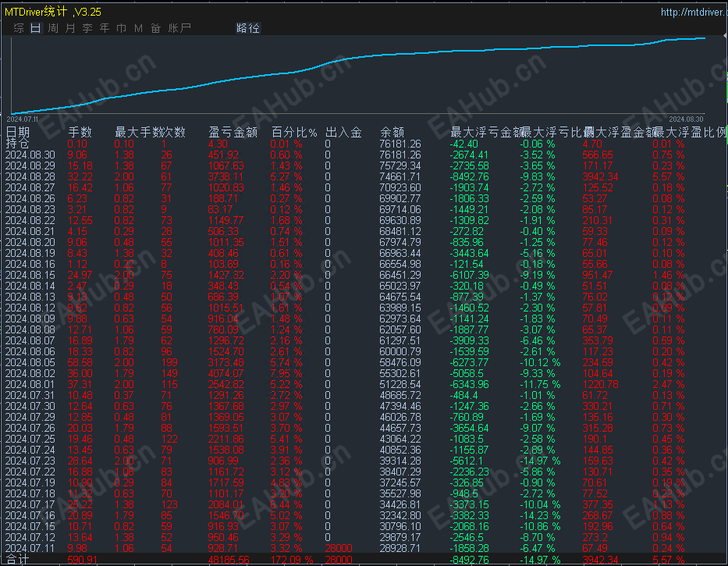Click the blue equity curve line chart
This screenshot has height=566, width=728.
pos(357,74)
